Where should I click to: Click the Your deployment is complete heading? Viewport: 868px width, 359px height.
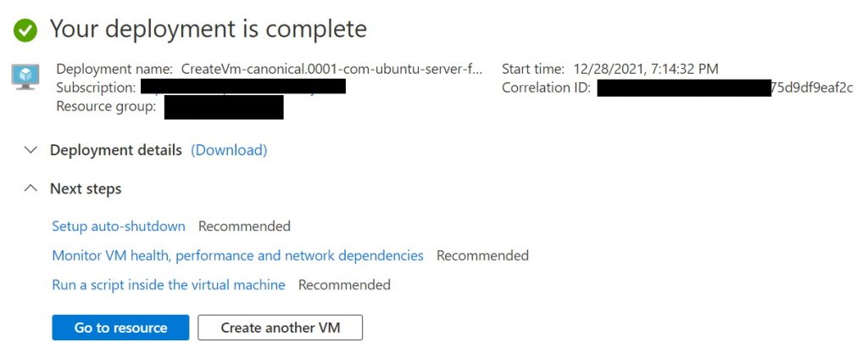point(209,29)
